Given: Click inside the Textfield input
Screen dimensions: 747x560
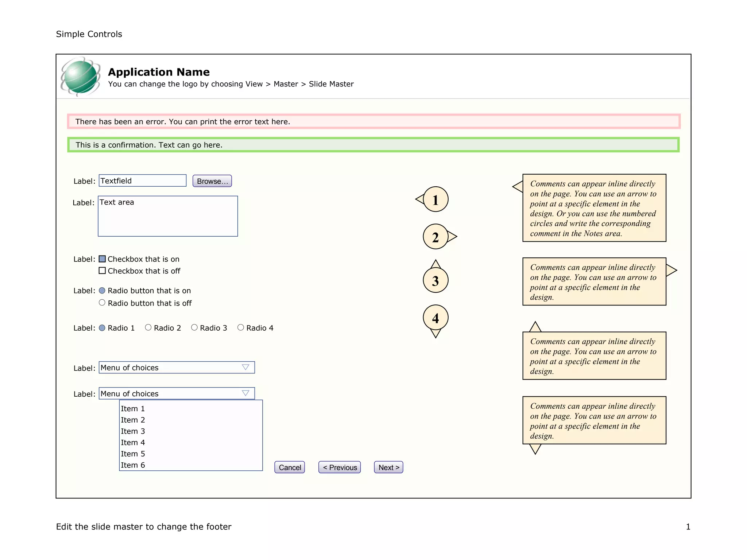Looking at the screenshot, I should pos(142,181).
